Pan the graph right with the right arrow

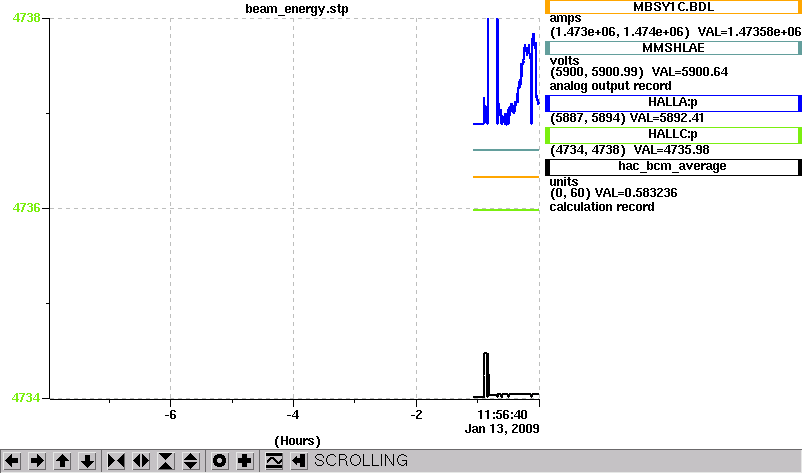[x=37, y=461]
